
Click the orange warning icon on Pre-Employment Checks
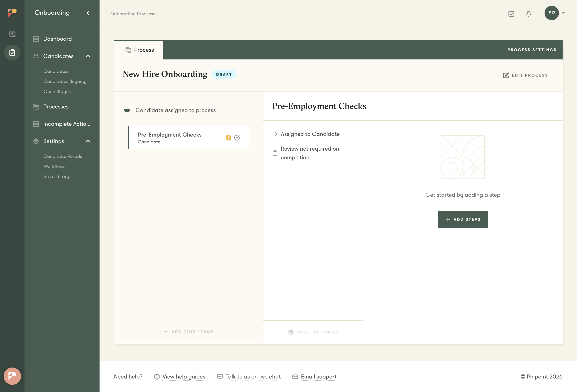228,138
